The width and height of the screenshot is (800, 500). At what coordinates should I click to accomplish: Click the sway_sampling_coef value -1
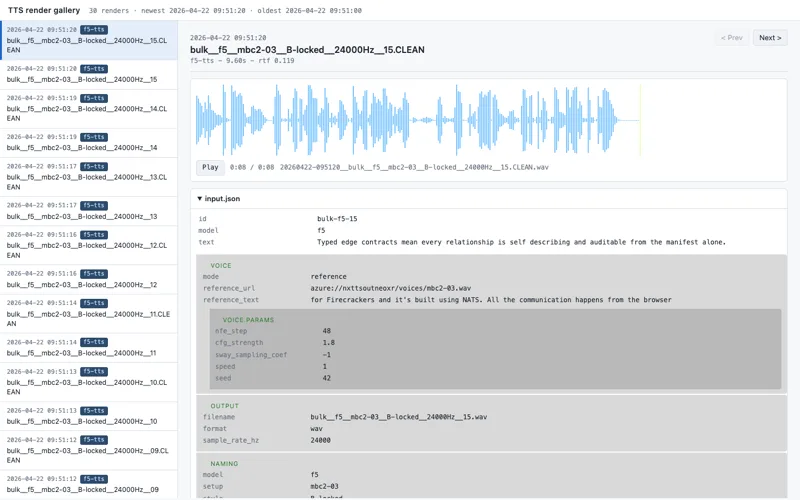click(327, 355)
